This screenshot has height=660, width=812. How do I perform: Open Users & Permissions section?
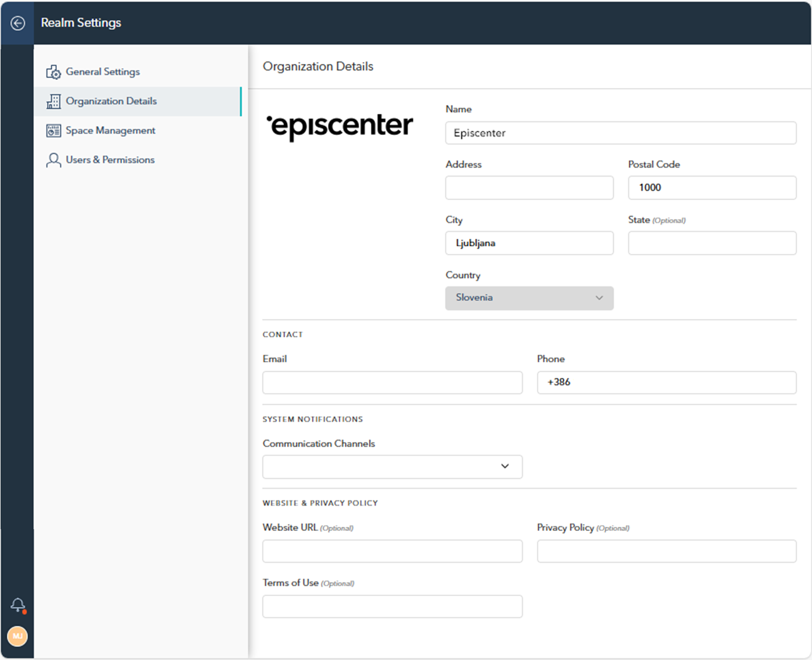pos(138,160)
